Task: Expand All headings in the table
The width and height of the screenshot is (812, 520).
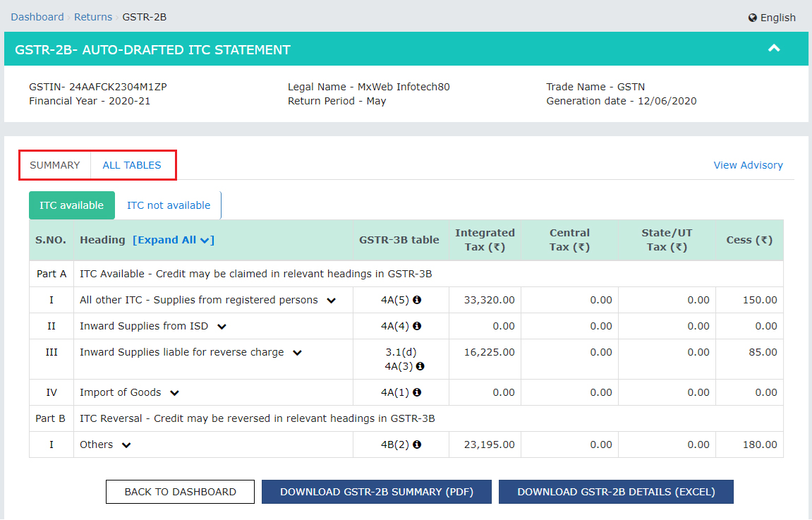Action: tap(173, 240)
